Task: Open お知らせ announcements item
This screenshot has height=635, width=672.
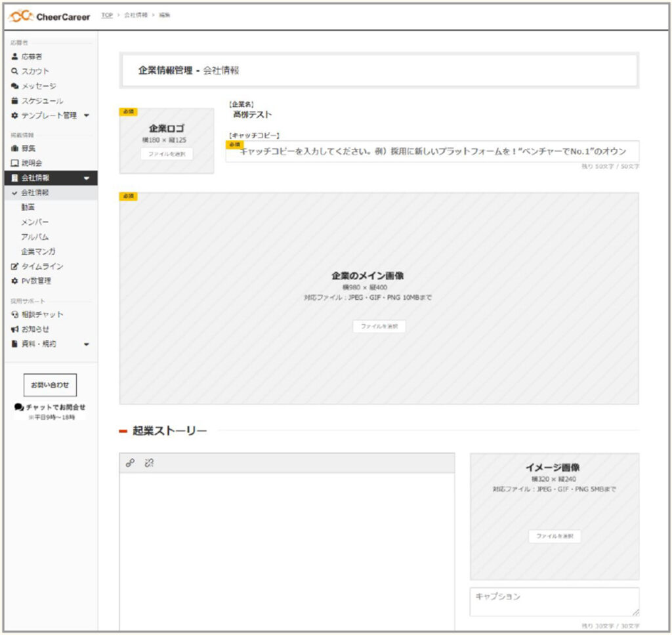Action: pyautogui.click(x=35, y=329)
